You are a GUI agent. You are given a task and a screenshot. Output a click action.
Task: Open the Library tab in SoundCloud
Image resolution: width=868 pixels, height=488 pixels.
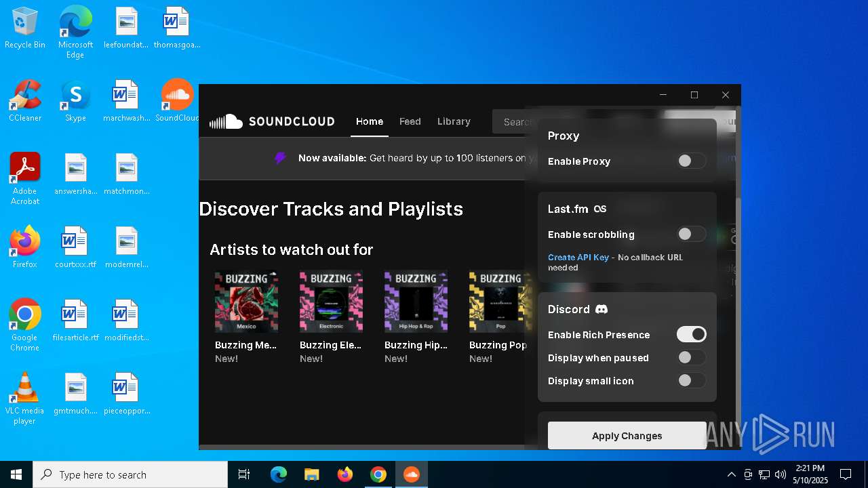(454, 121)
